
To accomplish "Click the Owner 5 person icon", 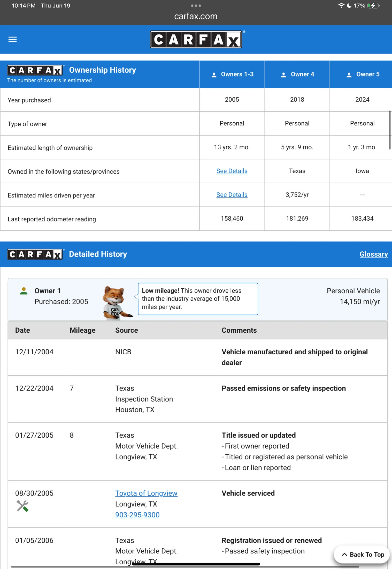I will (349, 75).
